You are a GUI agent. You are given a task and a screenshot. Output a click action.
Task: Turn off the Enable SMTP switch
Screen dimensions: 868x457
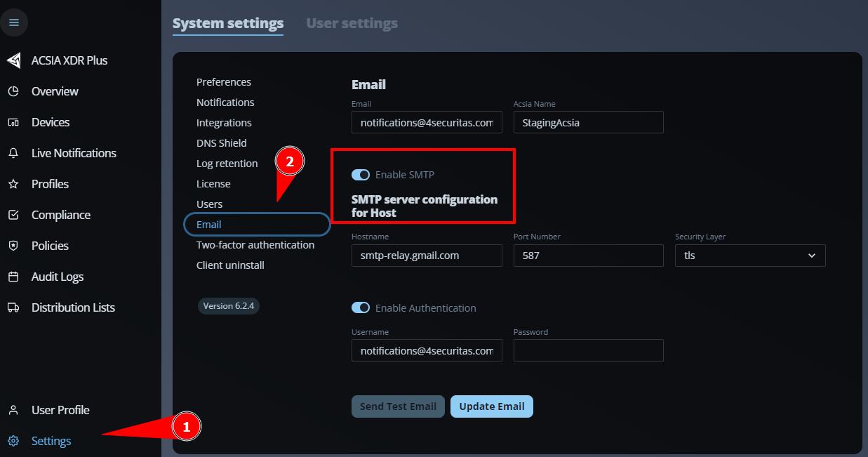(x=361, y=175)
